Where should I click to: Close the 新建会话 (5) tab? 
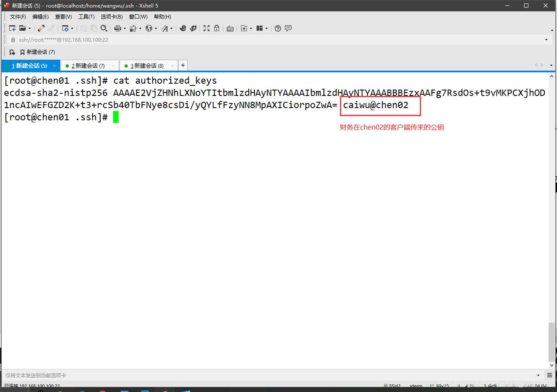pyautogui.click(x=54, y=66)
